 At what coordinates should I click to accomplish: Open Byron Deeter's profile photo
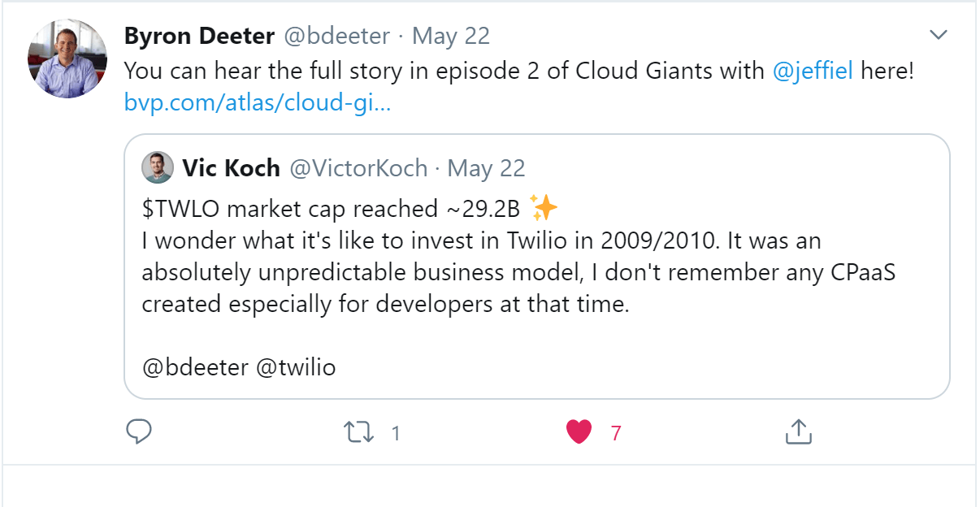pos(67,58)
